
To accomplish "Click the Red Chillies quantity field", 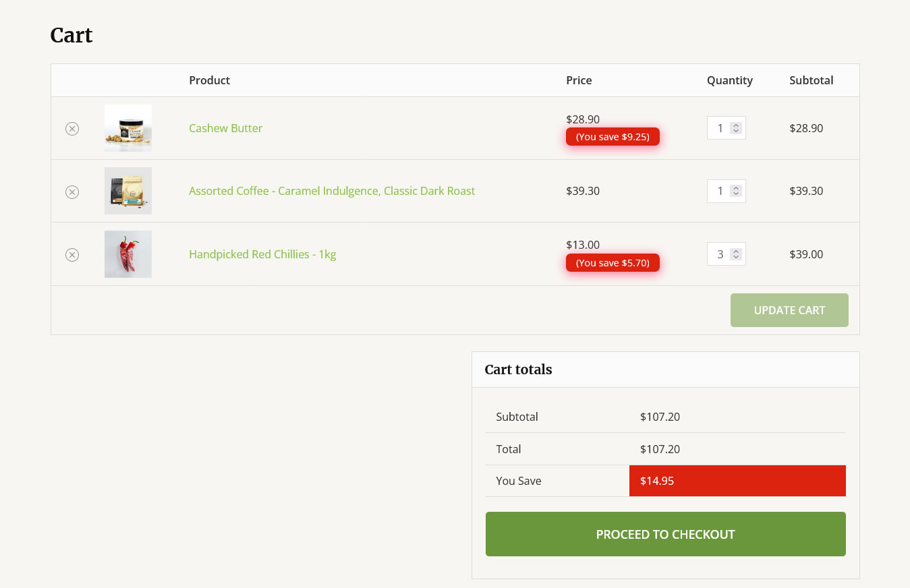I will point(726,254).
